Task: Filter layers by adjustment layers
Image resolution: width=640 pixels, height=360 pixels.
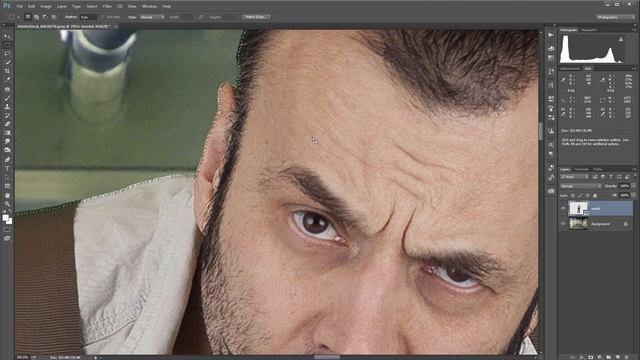Action: [x=603, y=177]
